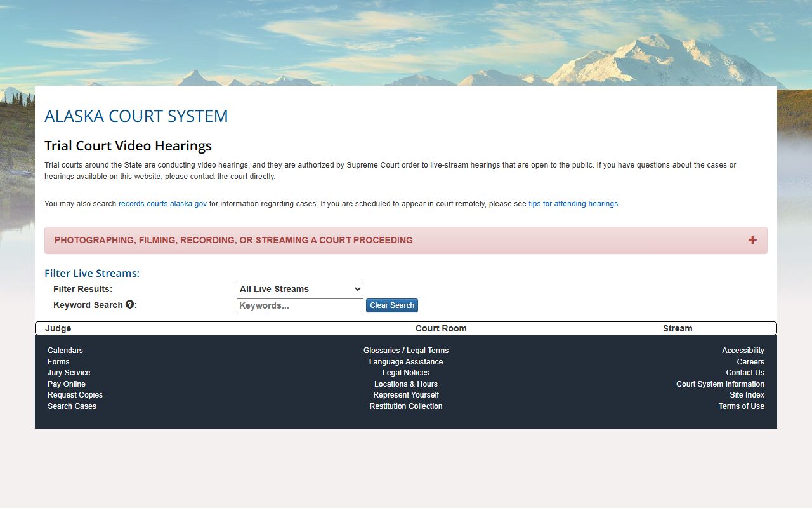Click the Stream column header
This screenshot has height=508, width=812.
pyautogui.click(x=678, y=328)
